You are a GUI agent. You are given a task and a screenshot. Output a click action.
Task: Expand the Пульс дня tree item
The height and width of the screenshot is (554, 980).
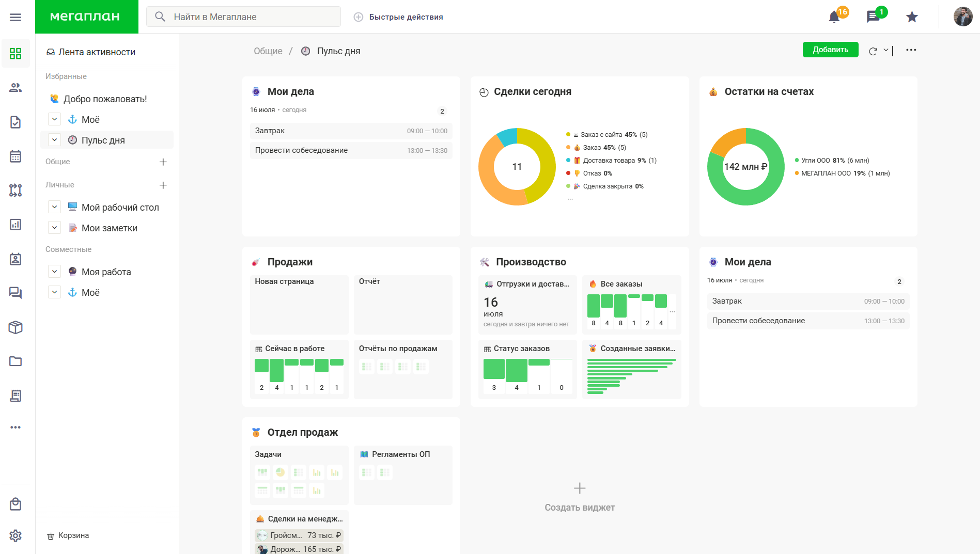point(54,140)
